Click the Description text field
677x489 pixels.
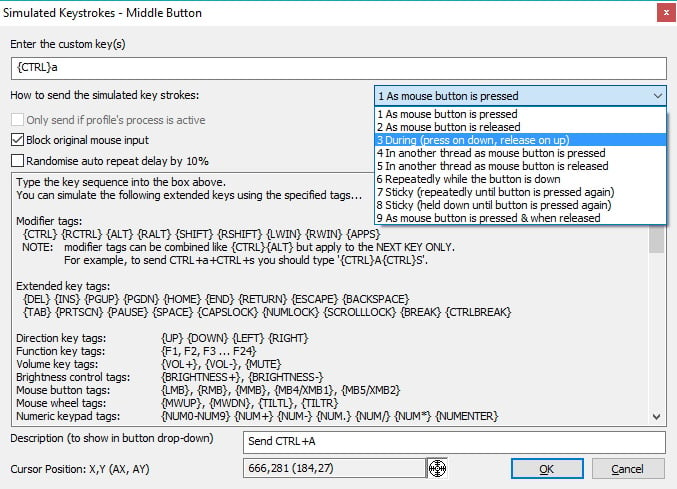click(454, 443)
